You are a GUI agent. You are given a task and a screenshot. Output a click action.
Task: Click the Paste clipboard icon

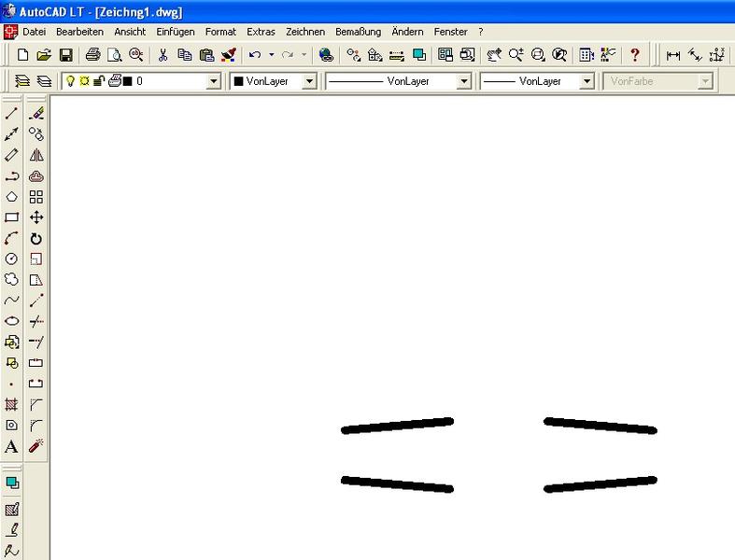(206, 55)
